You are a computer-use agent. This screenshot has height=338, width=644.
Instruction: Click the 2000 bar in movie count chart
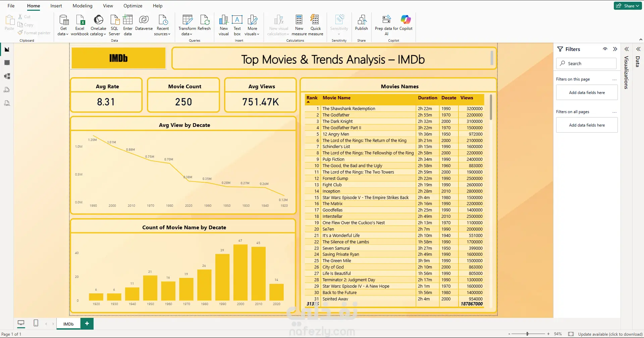click(x=240, y=272)
